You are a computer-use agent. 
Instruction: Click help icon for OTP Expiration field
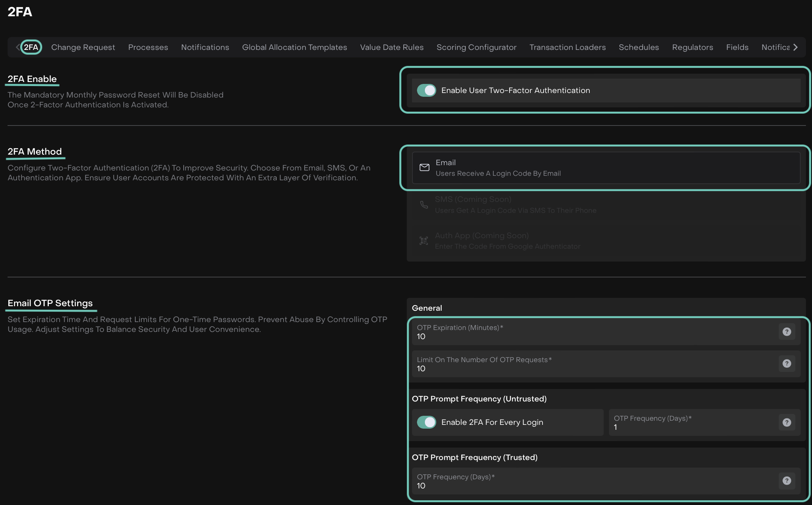787,332
